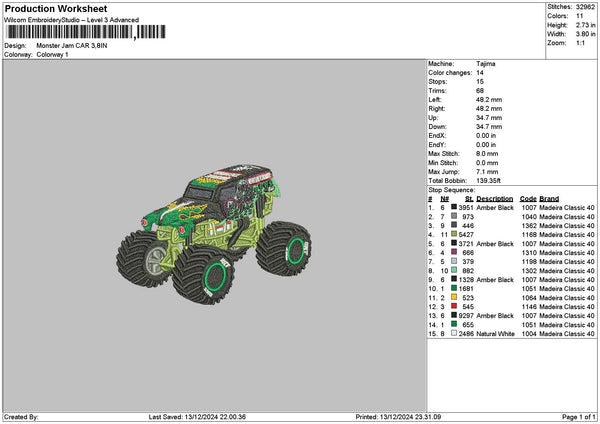Click the Left value 48.2 mm

[489, 99]
